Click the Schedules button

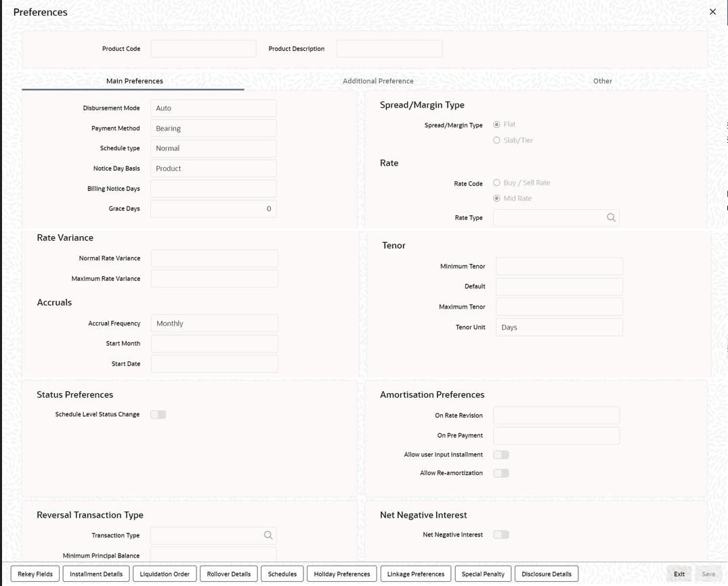click(282, 574)
